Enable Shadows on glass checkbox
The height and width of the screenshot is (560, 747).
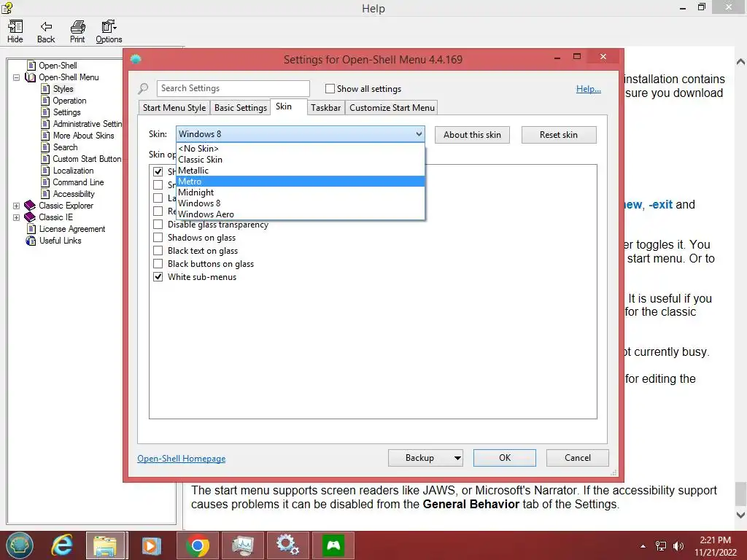coord(158,237)
